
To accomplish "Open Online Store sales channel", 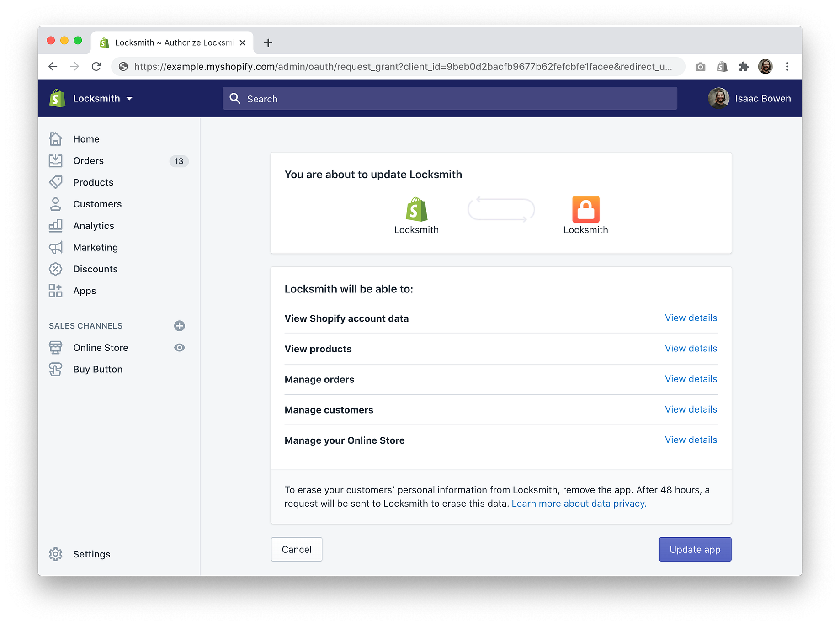I will tap(101, 347).
